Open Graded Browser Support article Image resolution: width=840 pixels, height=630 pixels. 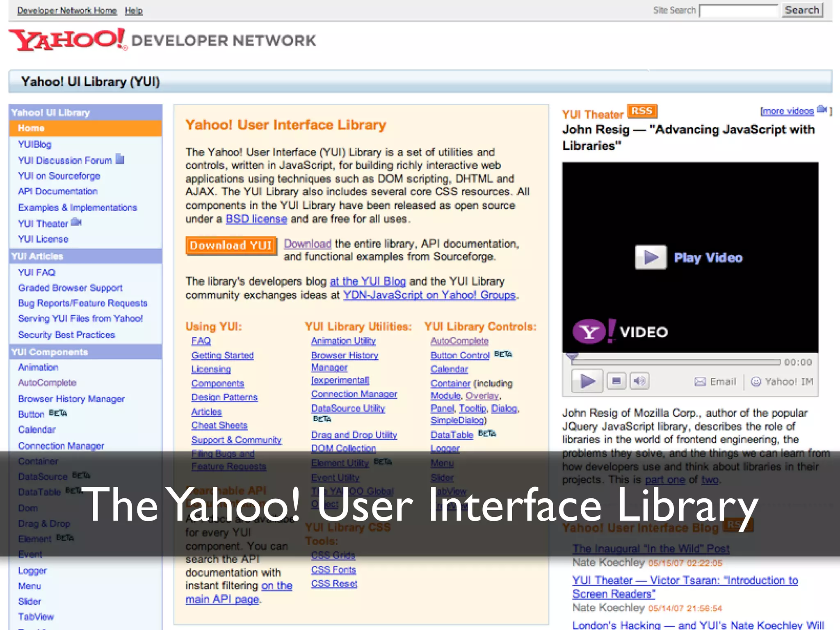click(x=70, y=288)
